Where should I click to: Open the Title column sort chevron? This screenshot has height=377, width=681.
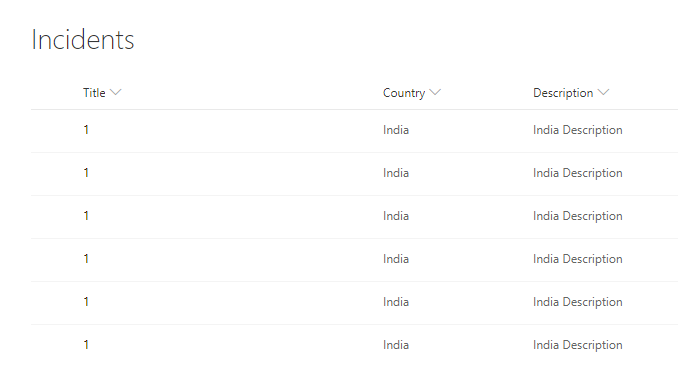pos(116,92)
